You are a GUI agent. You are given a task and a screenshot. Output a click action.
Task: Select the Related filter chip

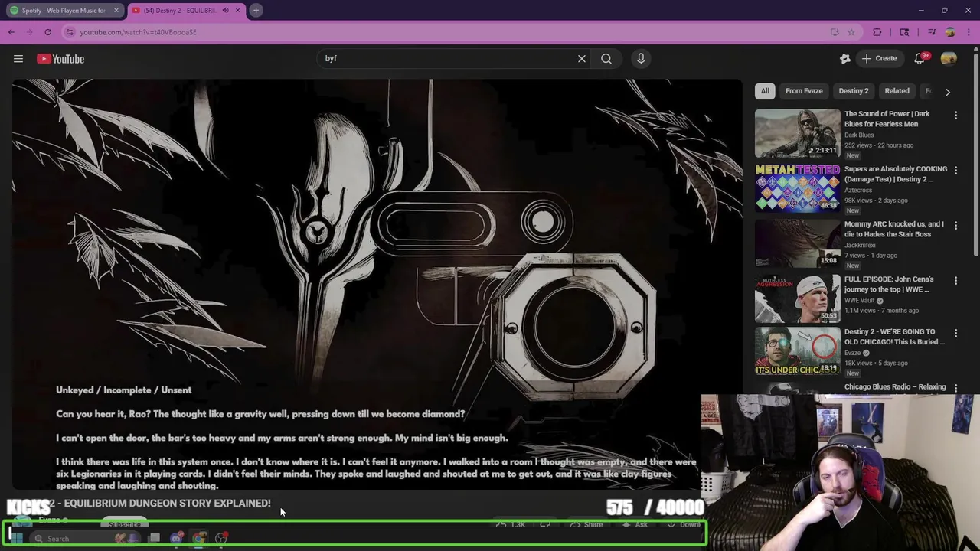pyautogui.click(x=897, y=91)
